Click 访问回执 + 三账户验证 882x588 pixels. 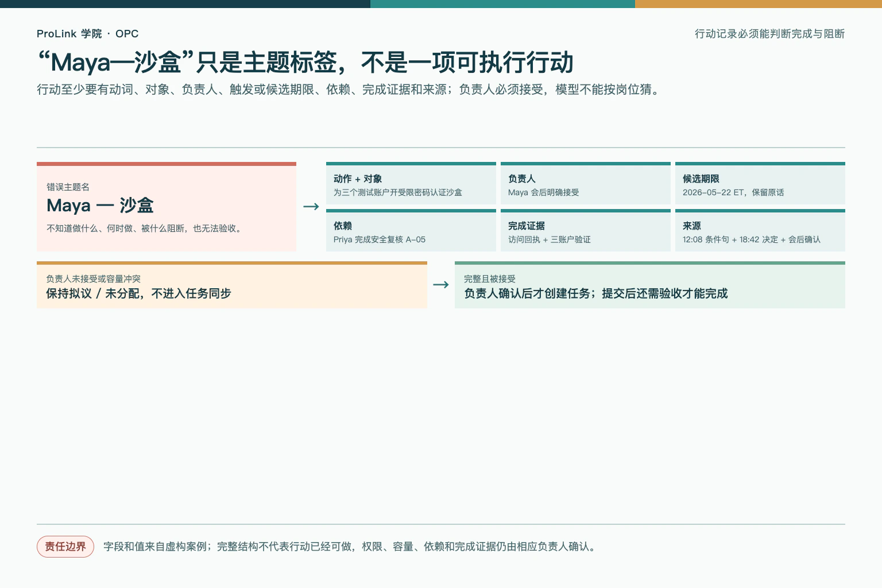click(550, 239)
